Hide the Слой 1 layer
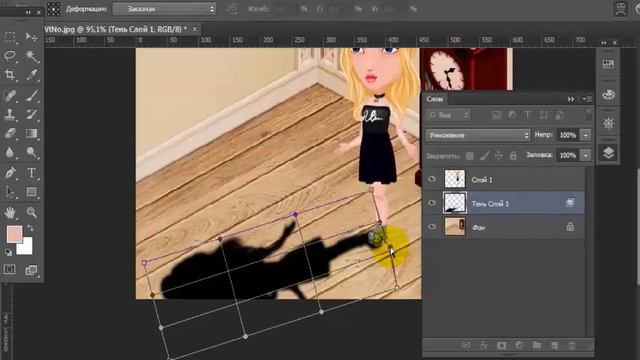This screenshot has height=360, width=640. pos(432,179)
